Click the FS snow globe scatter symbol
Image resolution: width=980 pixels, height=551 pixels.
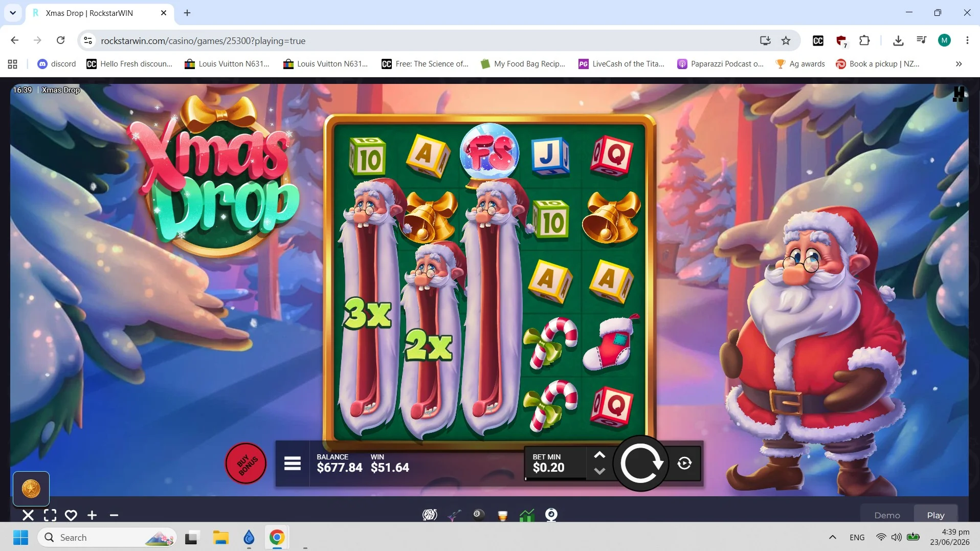[489, 155]
